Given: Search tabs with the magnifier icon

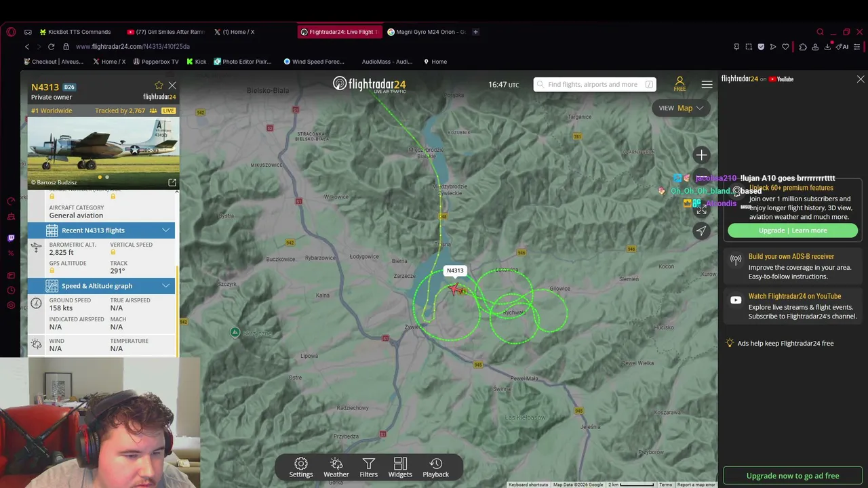Looking at the screenshot, I should point(820,32).
